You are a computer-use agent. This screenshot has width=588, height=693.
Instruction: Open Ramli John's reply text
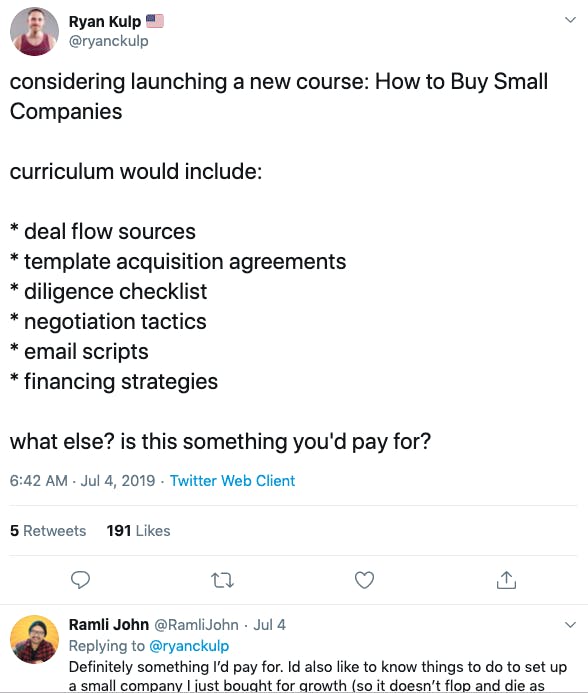pyautogui.click(x=317, y=676)
